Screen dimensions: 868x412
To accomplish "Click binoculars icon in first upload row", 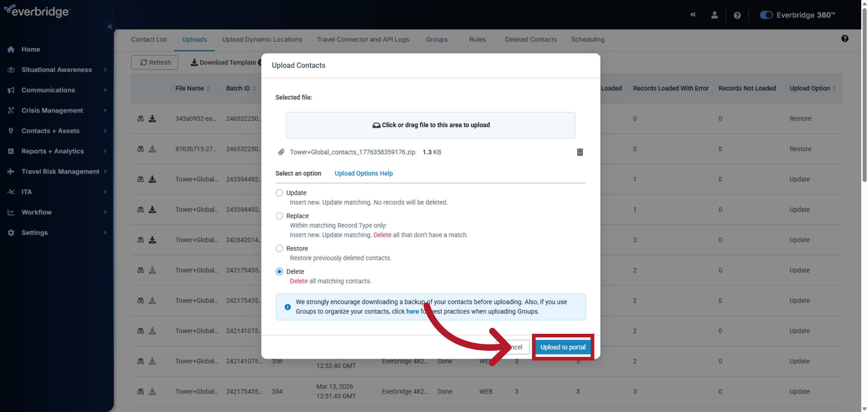I will point(141,118).
